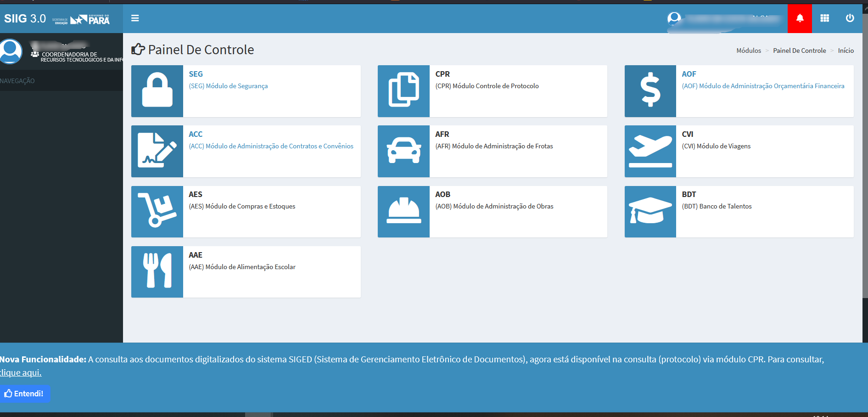The height and width of the screenshot is (417, 868).
Task: Open AAE fork and knife icon tile
Action: tap(157, 272)
